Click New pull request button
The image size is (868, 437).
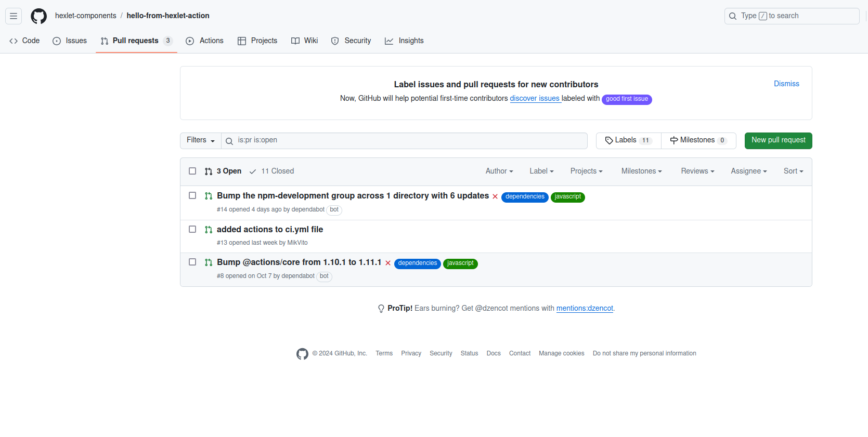coord(778,140)
